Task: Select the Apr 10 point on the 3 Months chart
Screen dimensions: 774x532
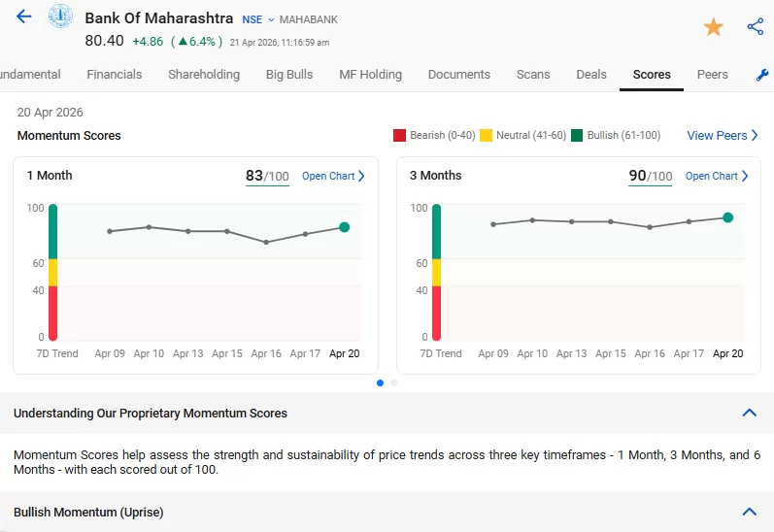Action: pyautogui.click(x=532, y=220)
